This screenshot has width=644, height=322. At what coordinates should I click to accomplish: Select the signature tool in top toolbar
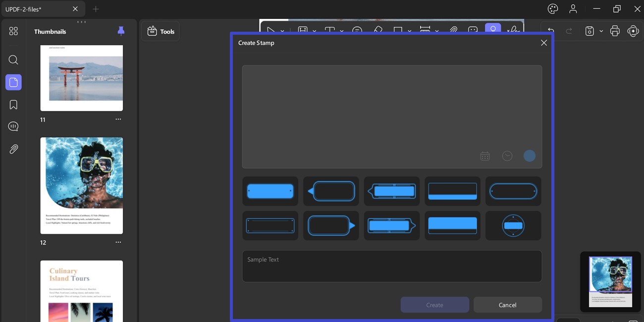514,30
